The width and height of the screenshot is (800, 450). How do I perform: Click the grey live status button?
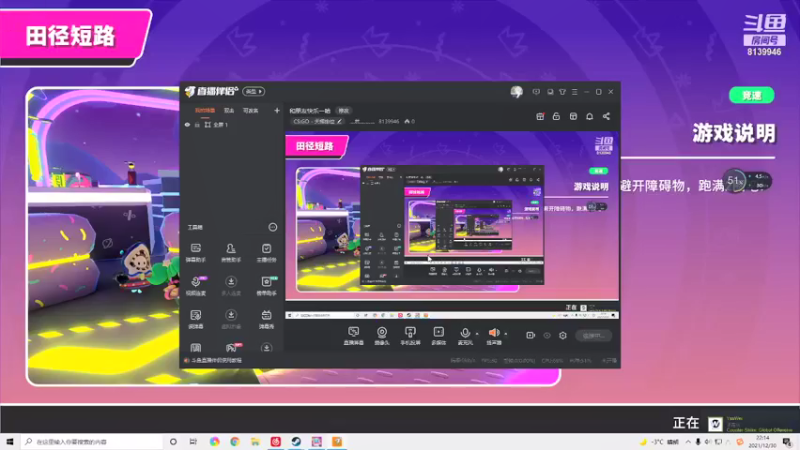(x=593, y=335)
